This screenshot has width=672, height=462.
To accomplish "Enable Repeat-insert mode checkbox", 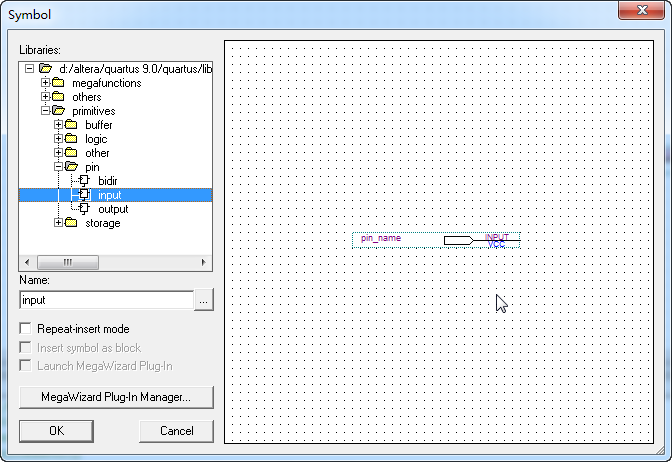I will [x=26, y=329].
